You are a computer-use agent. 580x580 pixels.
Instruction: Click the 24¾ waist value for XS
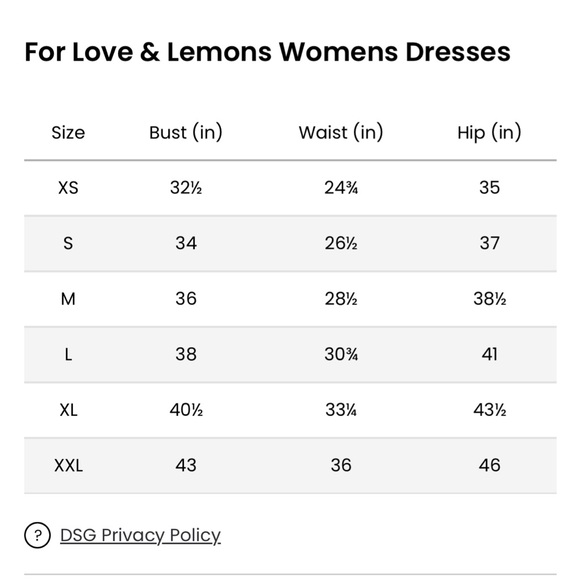coord(341,188)
